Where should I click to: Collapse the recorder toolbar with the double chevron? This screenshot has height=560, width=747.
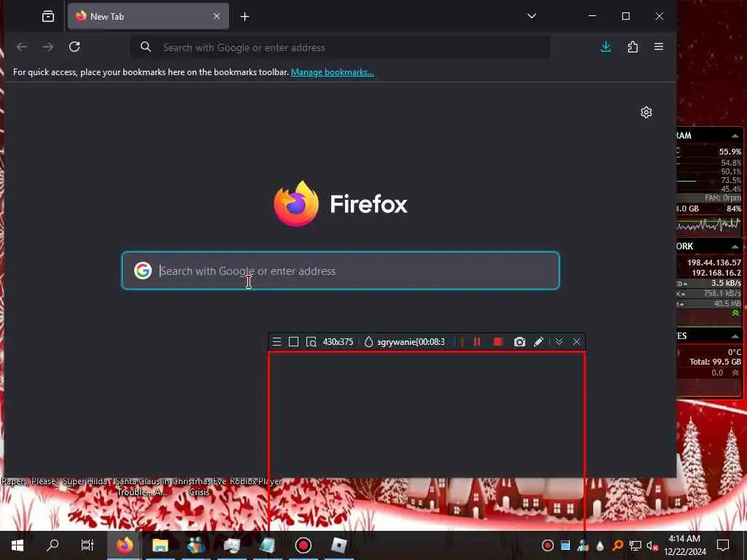click(559, 342)
